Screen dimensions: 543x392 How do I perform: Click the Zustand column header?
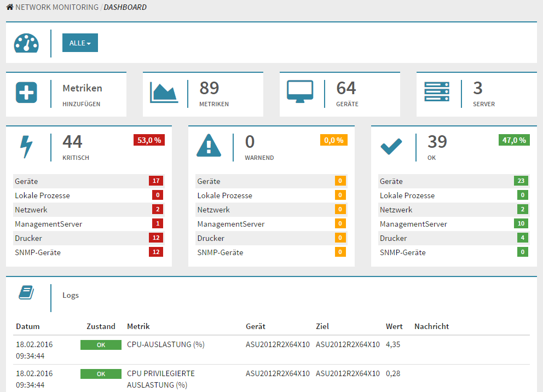101,326
